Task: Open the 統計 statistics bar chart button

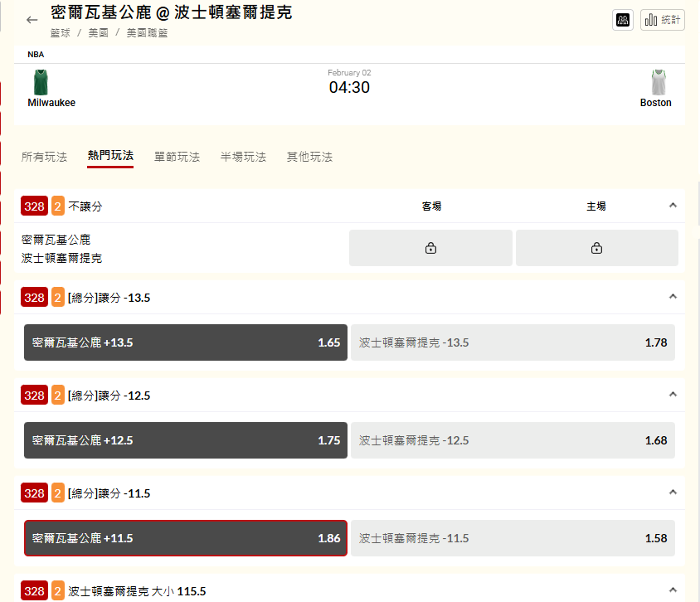Action: [662, 20]
